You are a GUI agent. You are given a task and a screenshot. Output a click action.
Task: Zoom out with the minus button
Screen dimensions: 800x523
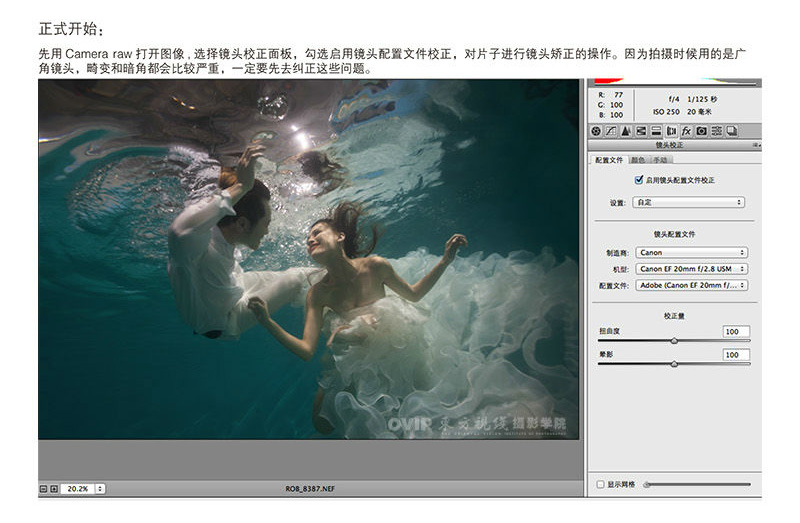tap(43, 489)
